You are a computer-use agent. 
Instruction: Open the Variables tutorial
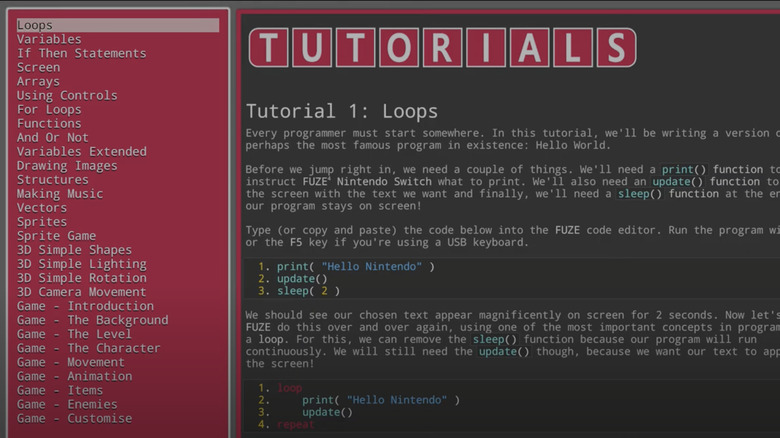click(x=49, y=39)
